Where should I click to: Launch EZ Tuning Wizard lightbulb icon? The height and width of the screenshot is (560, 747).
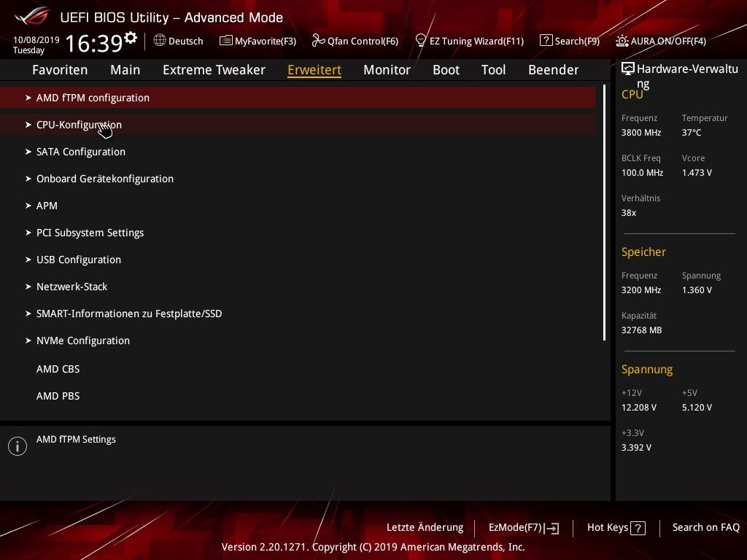point(421,41)
